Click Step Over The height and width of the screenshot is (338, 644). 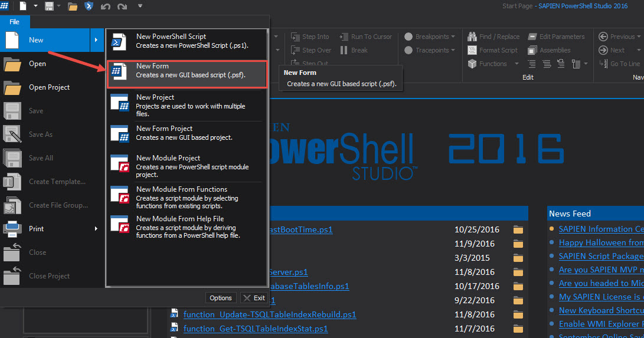click(x=311, y=50)
